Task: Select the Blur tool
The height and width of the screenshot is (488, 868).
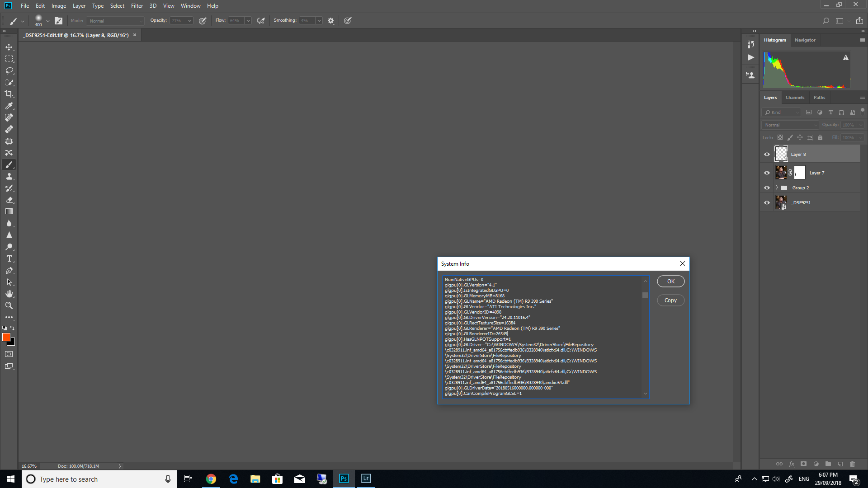Action: pos(9,223)
